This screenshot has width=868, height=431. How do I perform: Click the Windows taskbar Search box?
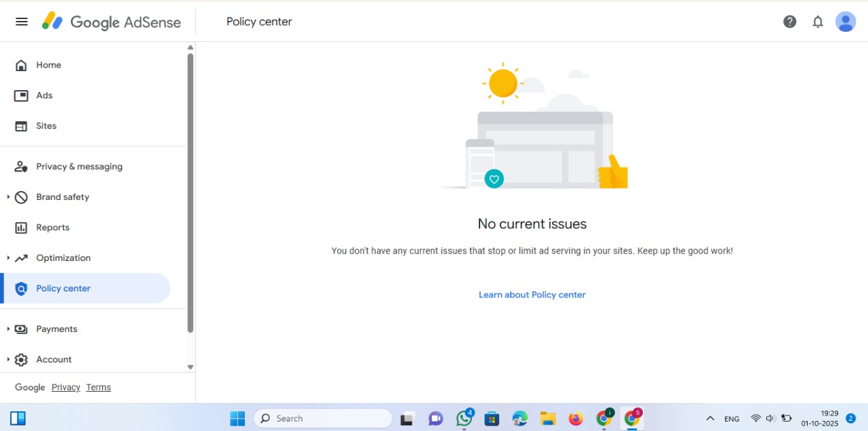coord(323,419)
